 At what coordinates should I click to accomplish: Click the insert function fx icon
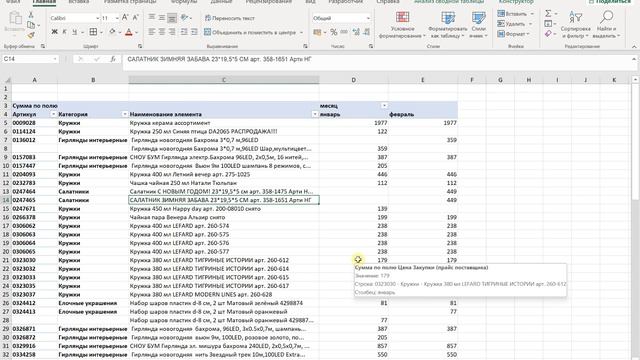click(113, 59)
